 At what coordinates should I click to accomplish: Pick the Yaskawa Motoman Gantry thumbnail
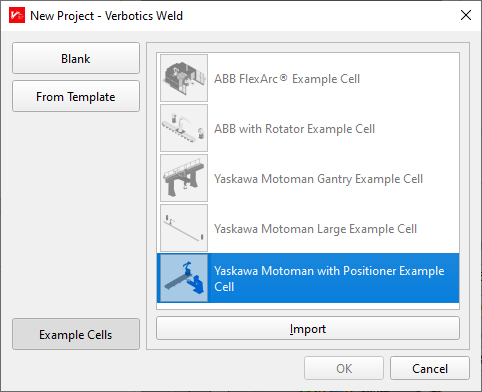184,178
